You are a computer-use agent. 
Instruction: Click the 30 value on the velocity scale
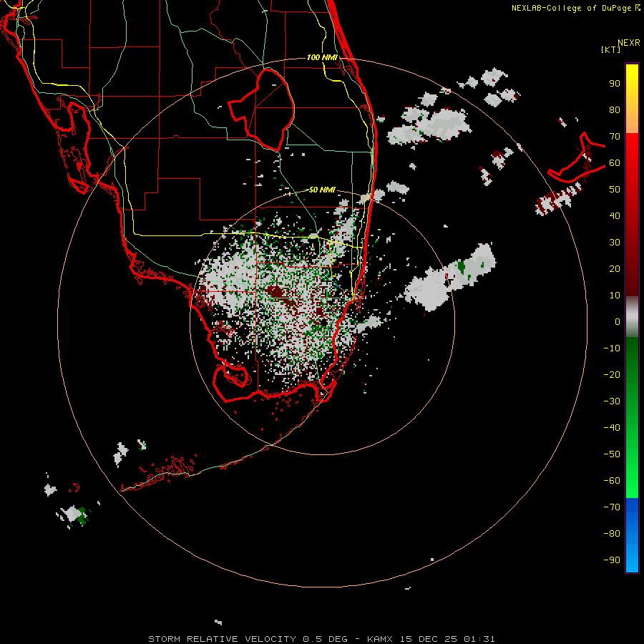[x=615, y=243]
